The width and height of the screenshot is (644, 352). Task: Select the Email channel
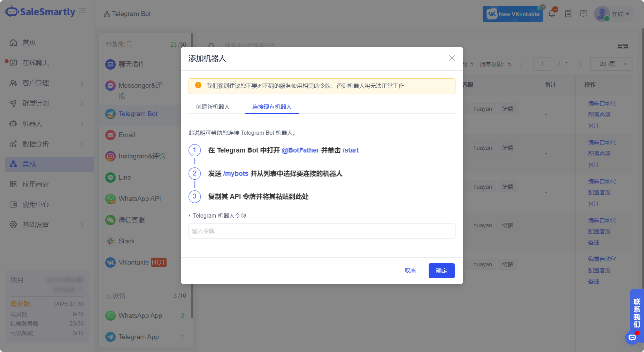pos(127,135)
